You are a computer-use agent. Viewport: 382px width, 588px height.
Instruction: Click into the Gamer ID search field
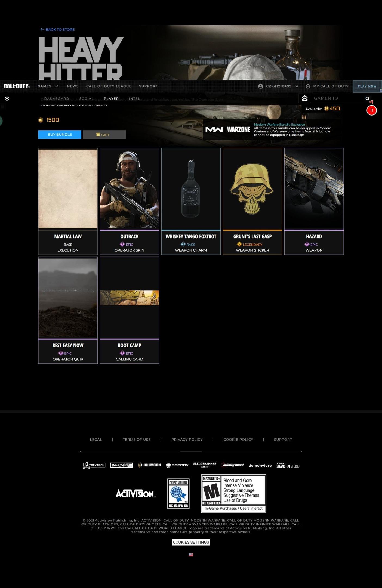point(337,98)
